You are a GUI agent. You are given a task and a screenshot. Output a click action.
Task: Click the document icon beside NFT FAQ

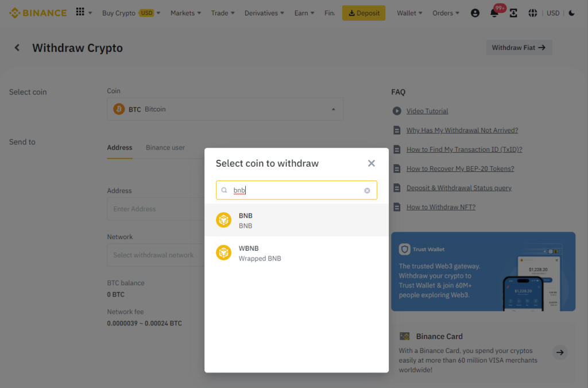pos(397,207)
